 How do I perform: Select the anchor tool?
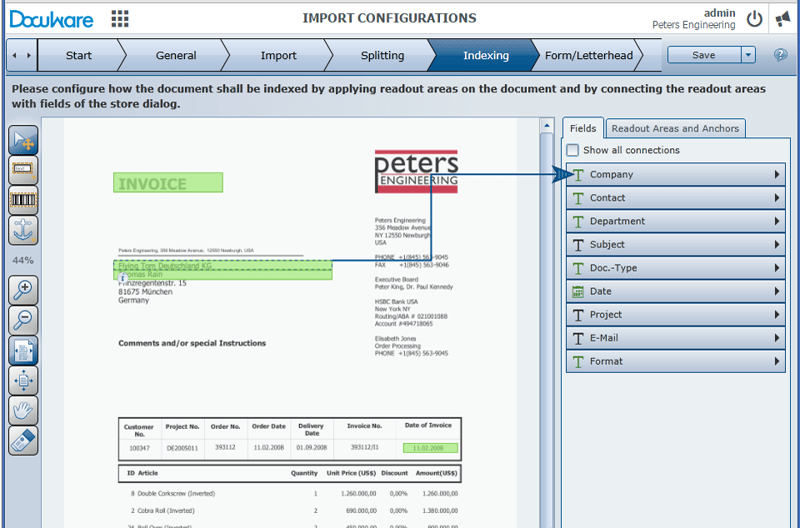coord(23,230)
